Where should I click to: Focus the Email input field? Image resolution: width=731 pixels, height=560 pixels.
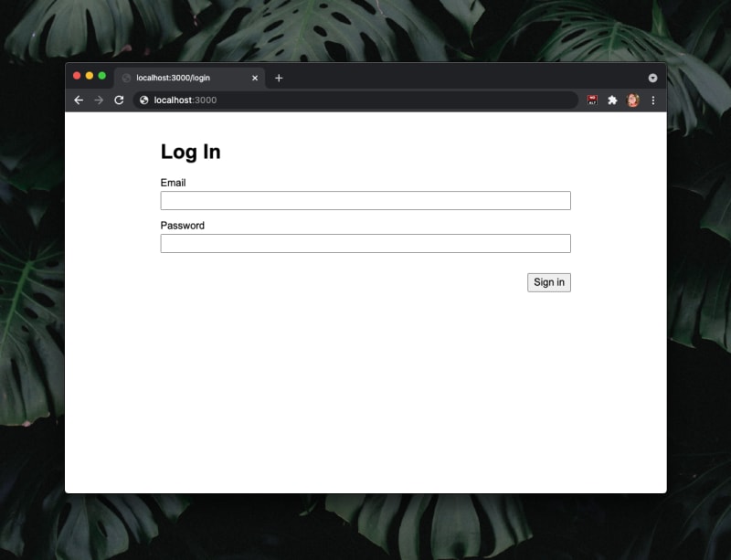coord(365,200)
